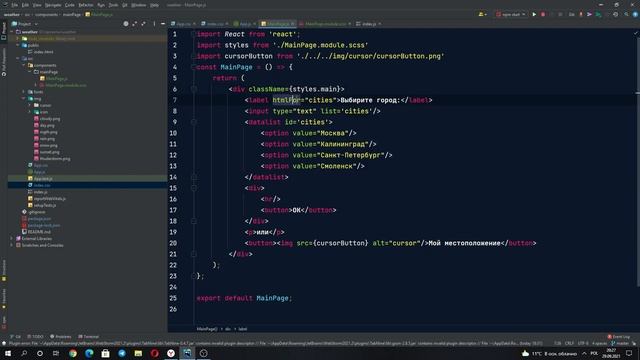Open the Windows Start menu
Image resolution: width=640 pixels, height=360 pixels.
pyautogui.click(x=8, y=353)
